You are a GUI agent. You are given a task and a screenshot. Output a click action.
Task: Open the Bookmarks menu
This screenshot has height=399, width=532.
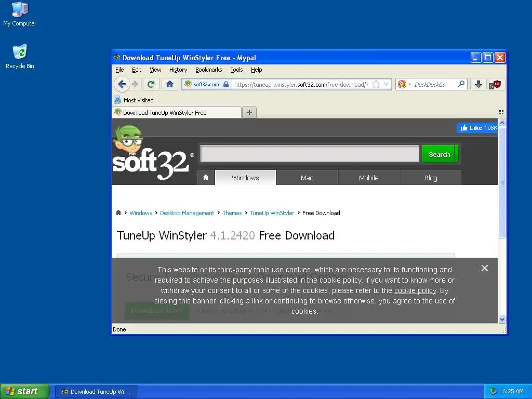[209, 70]
